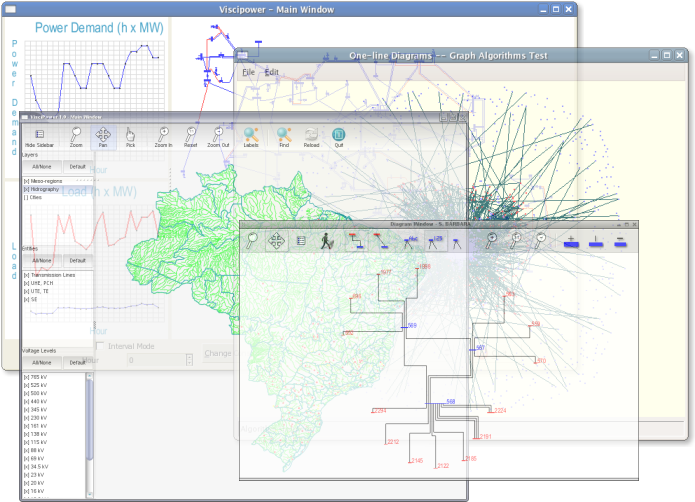Viewport: 695px width, 502px height.
Task: Toggle the Abc name labels icon
Action: coord(410,242)
